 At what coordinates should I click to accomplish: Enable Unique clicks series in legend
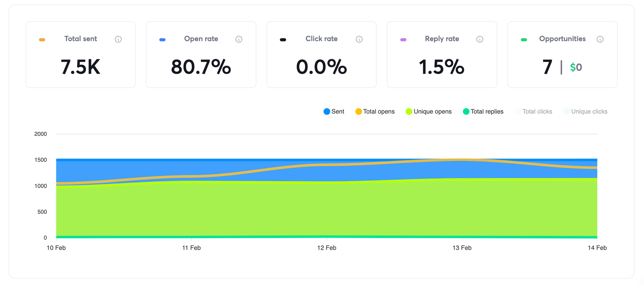pyautogui.click(x=586, y=111)
